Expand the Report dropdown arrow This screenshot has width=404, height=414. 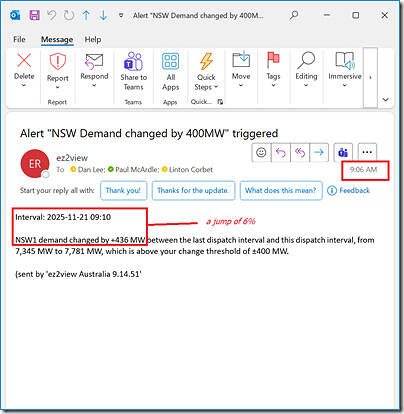pos(57,87)
